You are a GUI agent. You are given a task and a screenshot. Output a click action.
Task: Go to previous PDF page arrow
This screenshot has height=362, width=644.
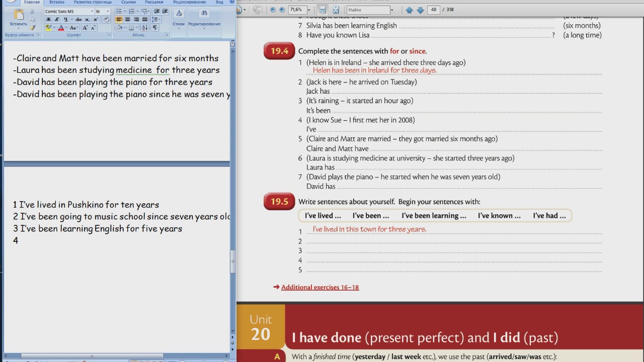pyautogui.click(x=409, y=10)
